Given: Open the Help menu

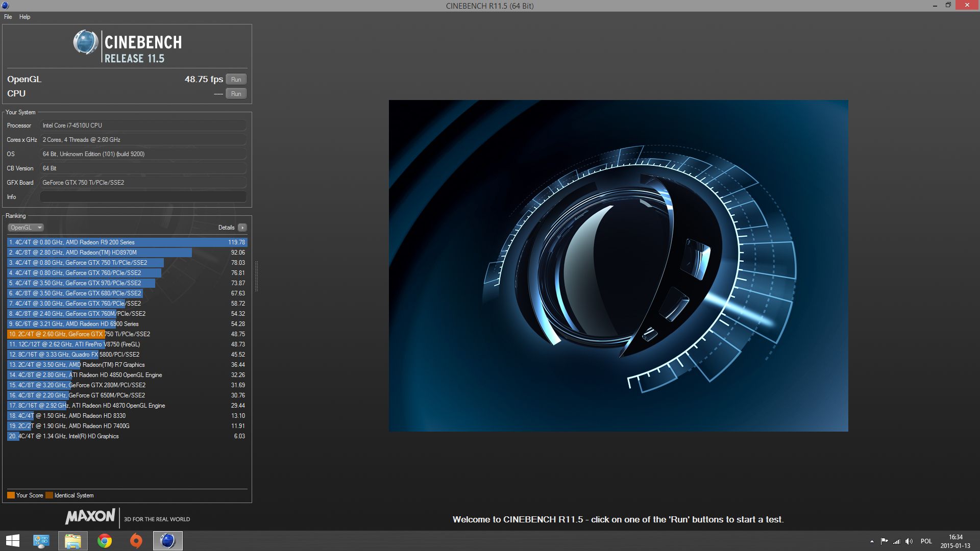Looking at the screenshot, I should (x=24, y=17).
